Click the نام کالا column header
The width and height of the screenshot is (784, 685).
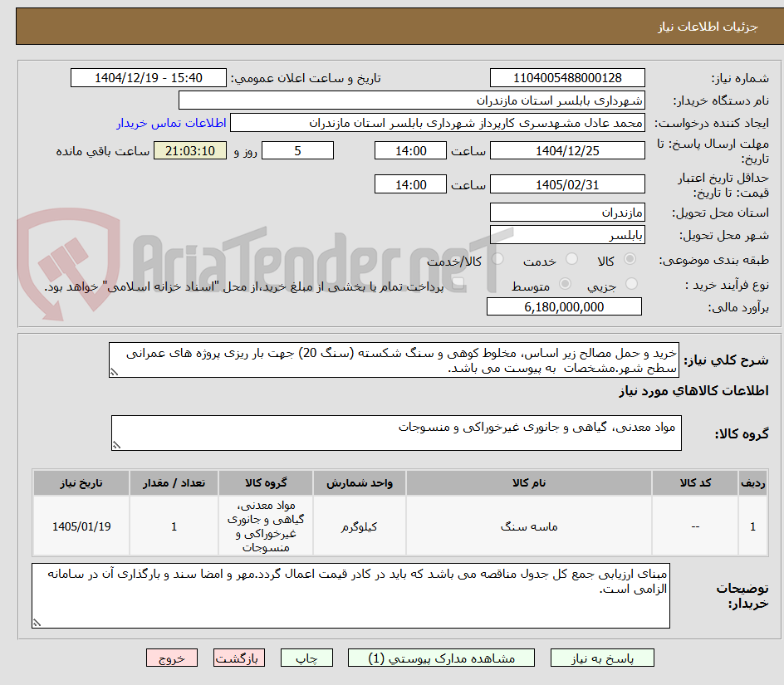529,483
